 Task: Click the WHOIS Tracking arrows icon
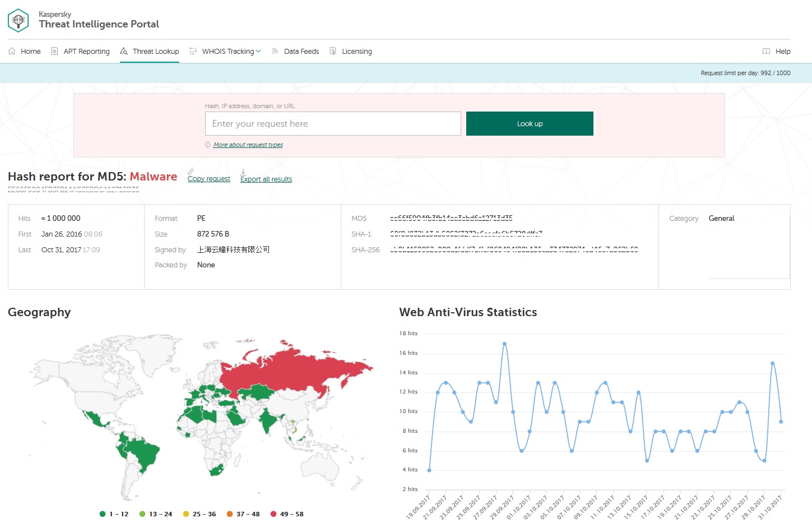193,51
